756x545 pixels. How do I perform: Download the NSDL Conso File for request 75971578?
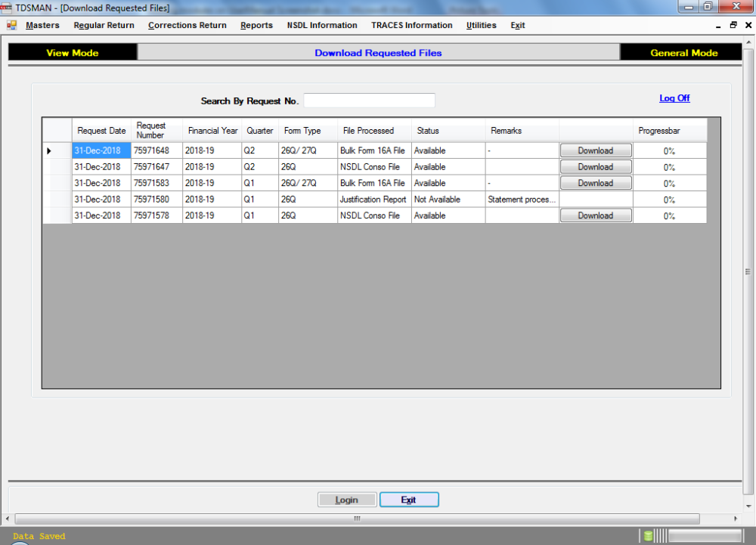click(596, 215)
